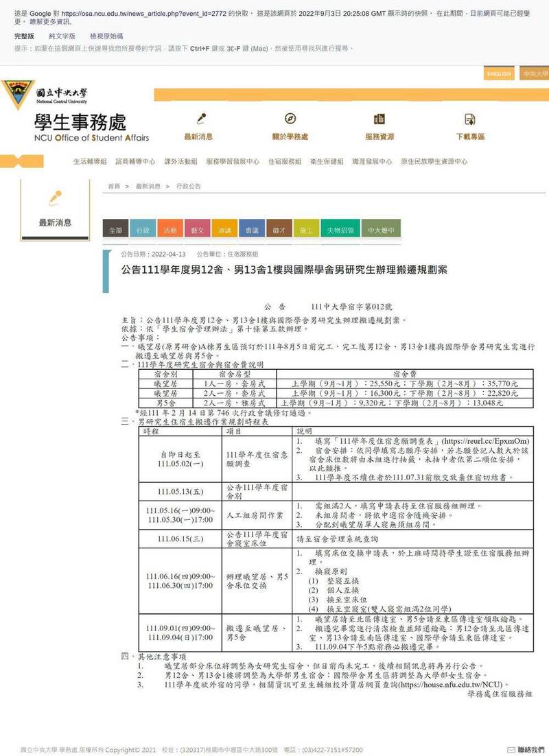549x756 pixels.
Task: Click the 中央大學 button at top right
Action: click(x=535, y=74)
